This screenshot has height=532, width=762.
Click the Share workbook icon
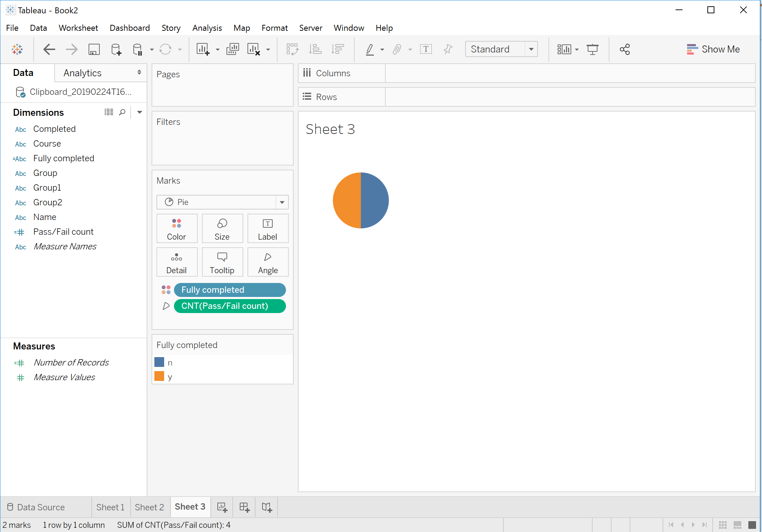[x=624, y=49]
